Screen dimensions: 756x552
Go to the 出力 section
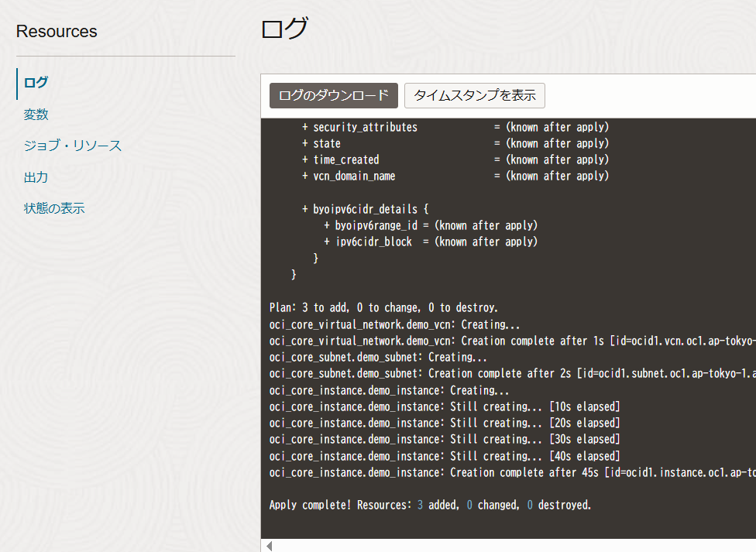(36, 177)
